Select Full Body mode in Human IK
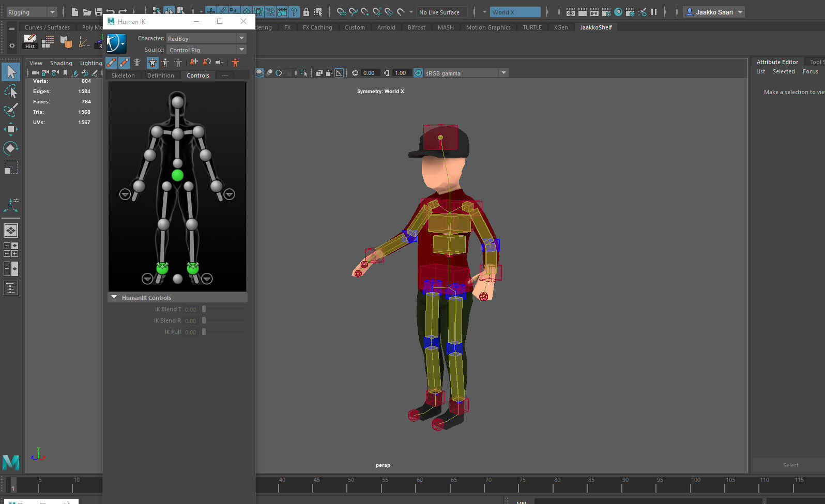The height and width of the screenshot is (504, 825). pyautogui.click(x=152, y=63)
